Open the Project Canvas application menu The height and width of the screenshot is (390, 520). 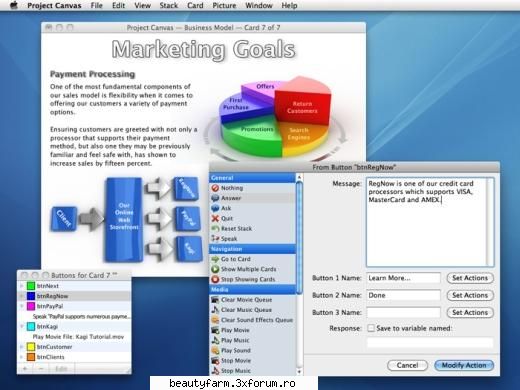click(x=54, y=6)
